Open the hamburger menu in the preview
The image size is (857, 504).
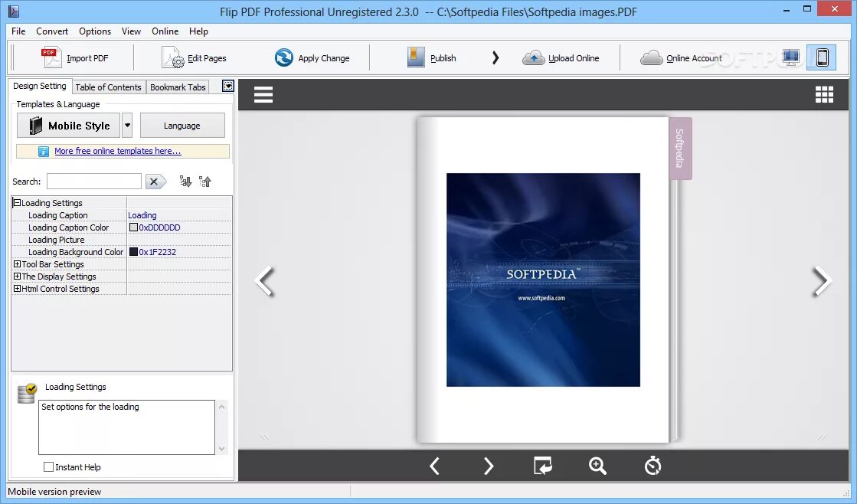pos(263,94)
